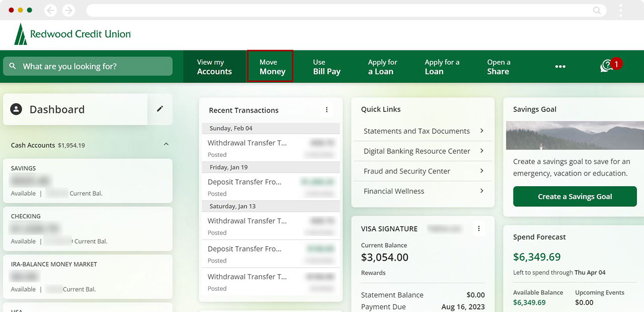Image resolution: width=644 pixels, height=312 pixels.
Task: Select Jan 19 Deposit Transfer transaction
Action: [x=271, y=187]
